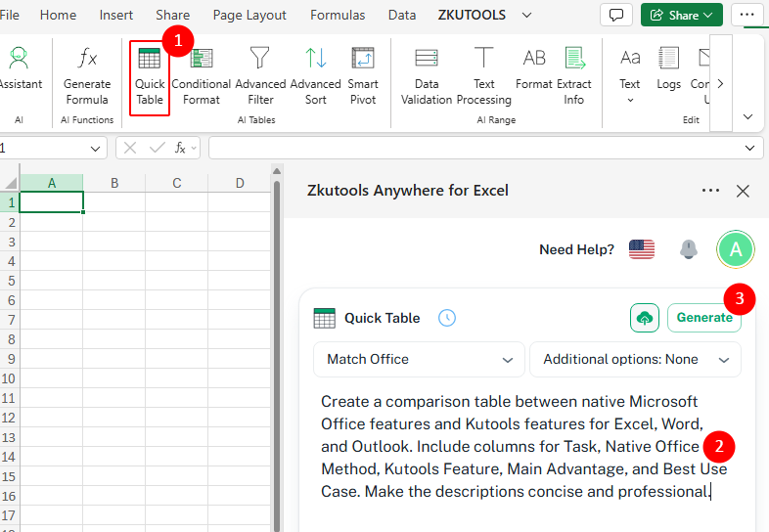Open the Data tab
Screen dimensions: 769x532
402,16
